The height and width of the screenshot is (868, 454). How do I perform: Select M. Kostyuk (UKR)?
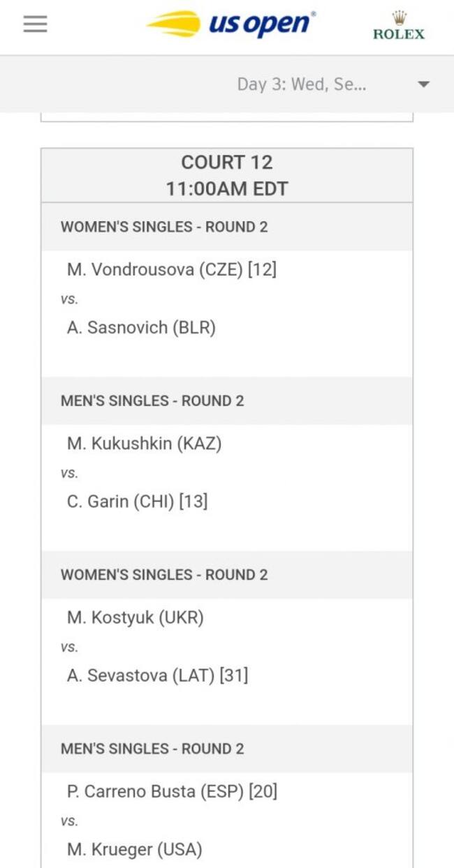(x=136, y=618)
